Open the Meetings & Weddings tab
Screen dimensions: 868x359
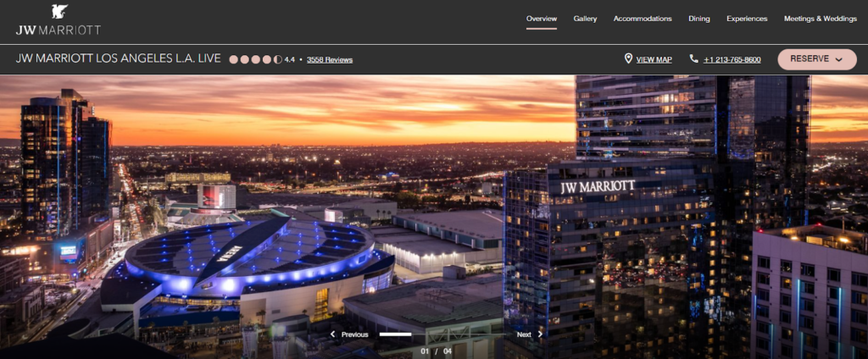(x=821, y=19)
